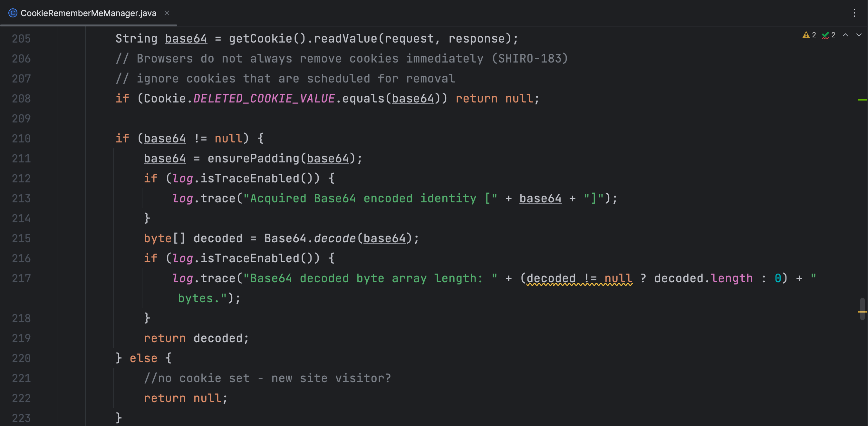Click the warnings indicator showing 2
This screenshot has height=426, width=868.
pyautogui.click(x=809, y=35)
